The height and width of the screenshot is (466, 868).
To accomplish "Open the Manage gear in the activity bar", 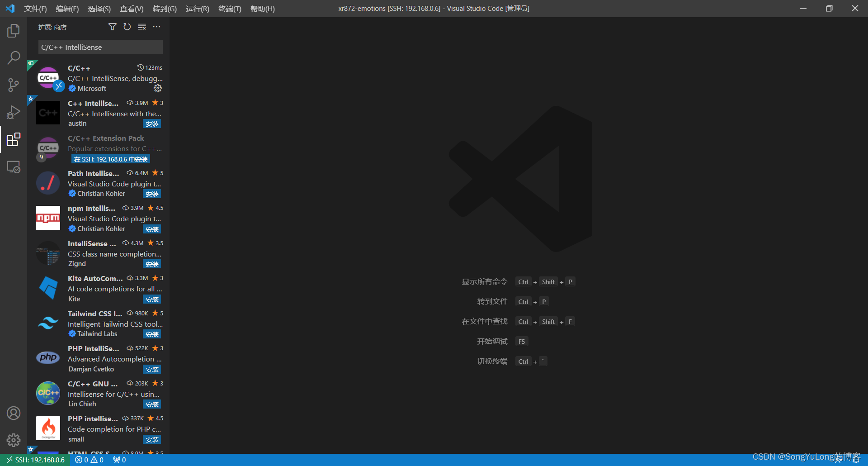I will click(x=14, y=440).
